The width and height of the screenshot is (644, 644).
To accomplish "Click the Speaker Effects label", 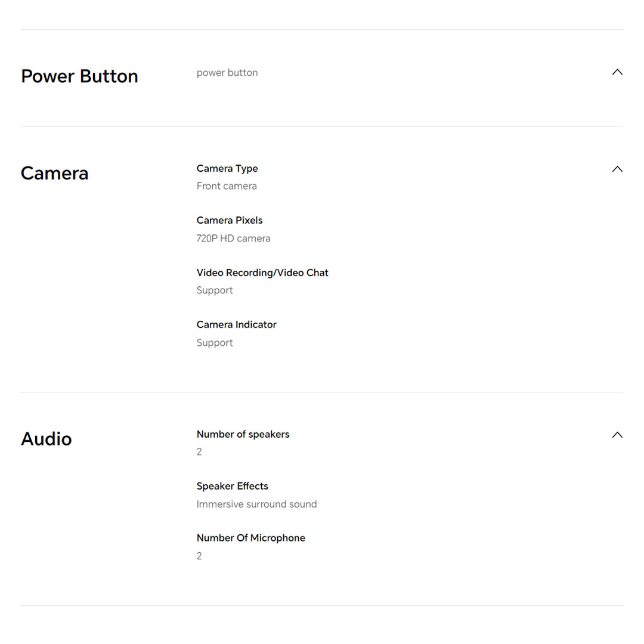I will tap(233, 487).
